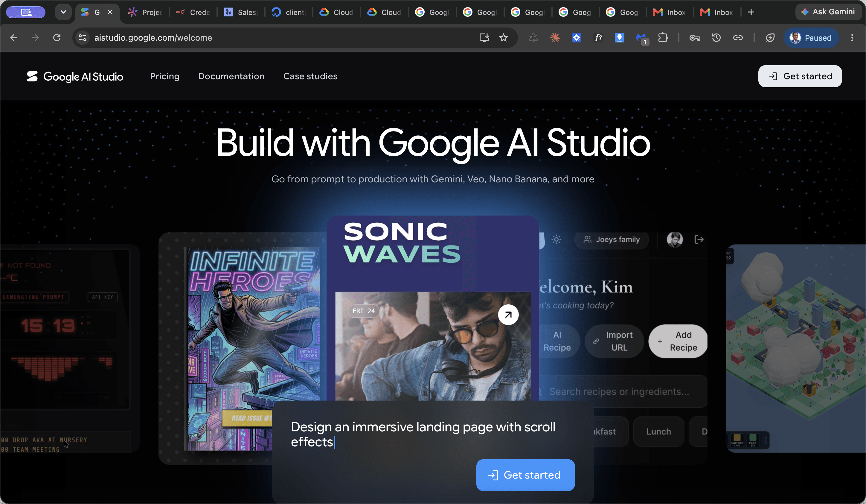Click the Import URL button
866x504 pixels.
point(614,341)
